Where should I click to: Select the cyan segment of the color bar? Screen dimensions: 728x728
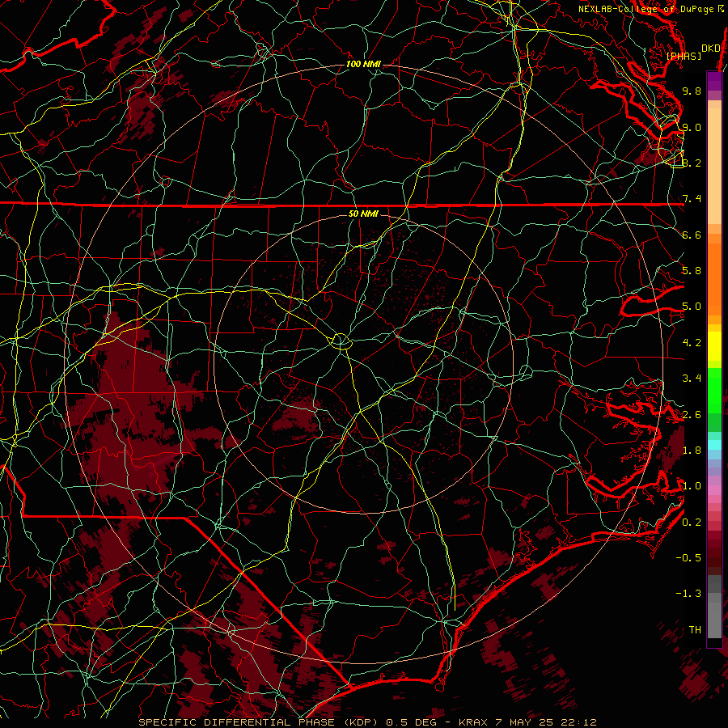(x=714, y=444)
